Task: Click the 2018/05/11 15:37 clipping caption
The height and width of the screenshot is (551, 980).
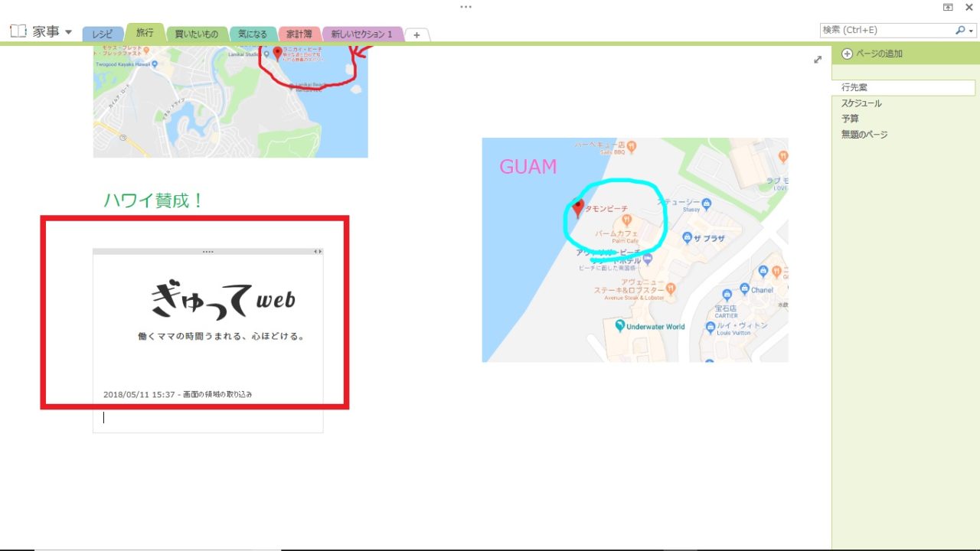Action: [x=178, y=394]
